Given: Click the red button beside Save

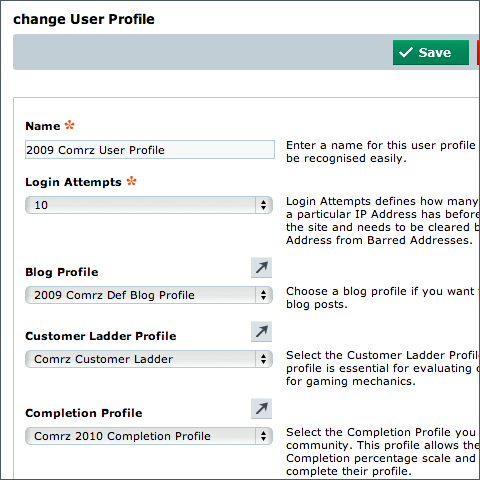Looking at the screenshot, I should coord(478,52).
